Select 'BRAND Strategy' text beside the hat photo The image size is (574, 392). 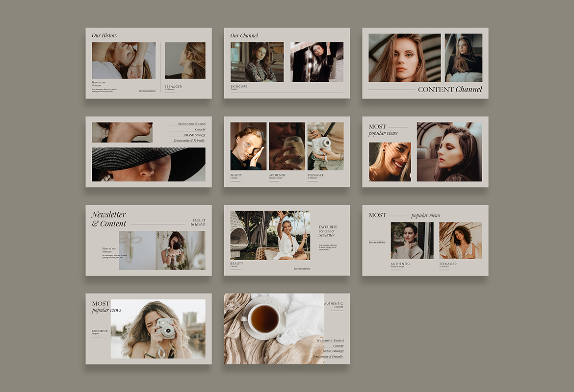coord(195,135)
